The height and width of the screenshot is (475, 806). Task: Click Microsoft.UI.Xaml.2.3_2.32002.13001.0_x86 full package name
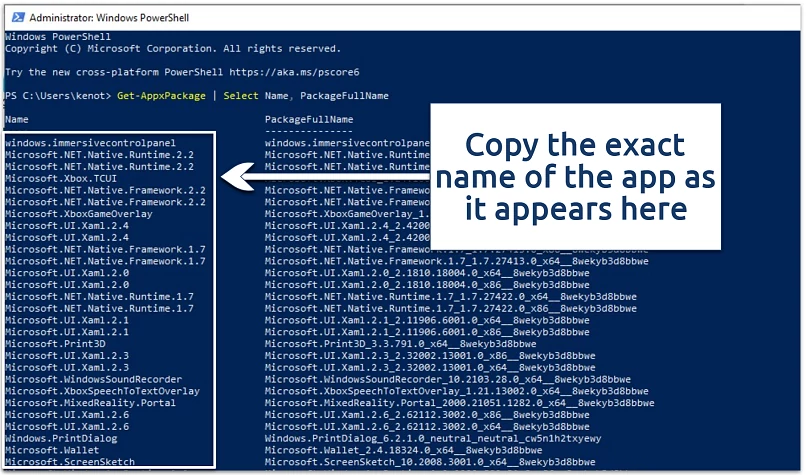(430, 356)
